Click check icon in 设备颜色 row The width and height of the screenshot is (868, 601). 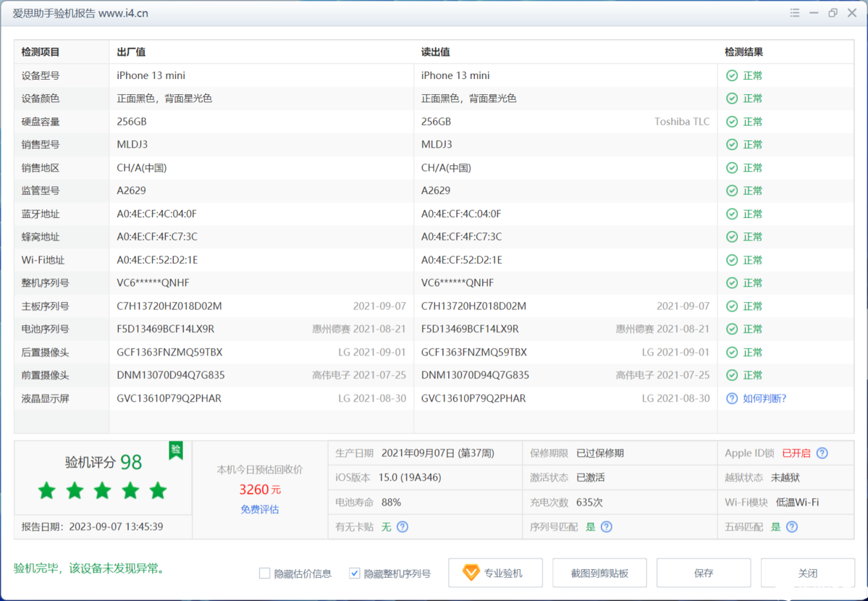pyautogui.click(x=732, y=98)
